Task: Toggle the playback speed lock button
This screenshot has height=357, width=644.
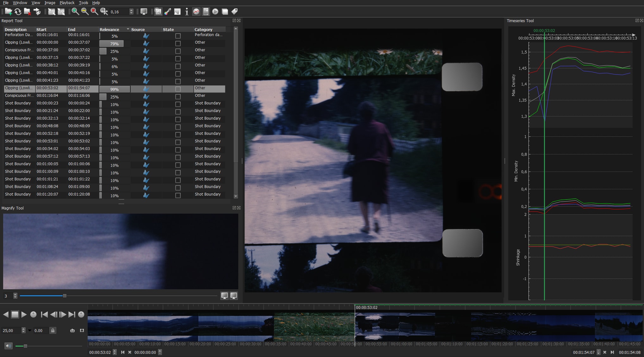Action: pos(53,330)
